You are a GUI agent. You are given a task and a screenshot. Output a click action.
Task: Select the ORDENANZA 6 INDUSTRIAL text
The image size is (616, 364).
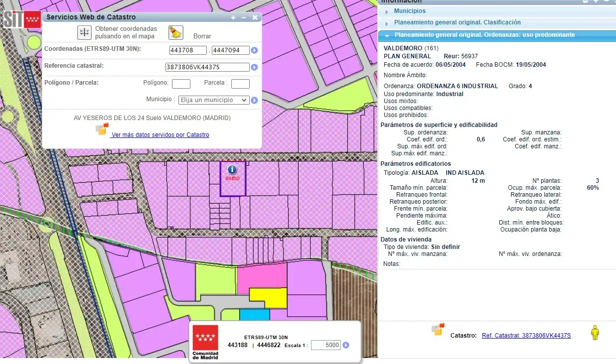pyautogui.click(x=457, y=86)
